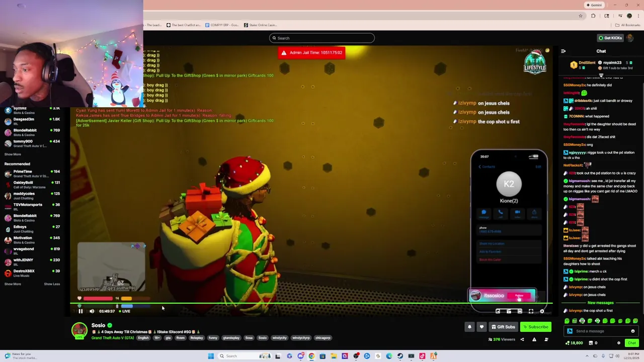Image resolution: width=644 pixels, height=362 pixels.
Task: Open the Gemini button in Chrome
Action: [594, 5]
